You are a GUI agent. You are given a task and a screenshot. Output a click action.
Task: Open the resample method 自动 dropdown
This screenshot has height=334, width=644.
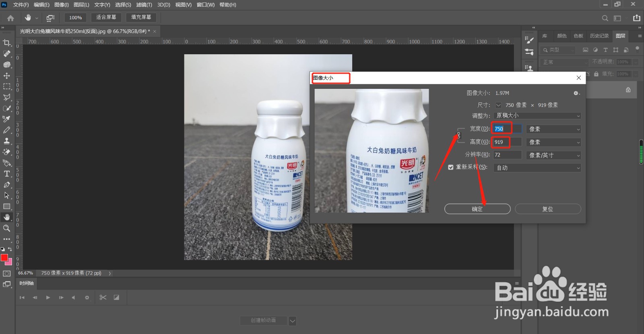pyautogui.click(x=537, y=168)
